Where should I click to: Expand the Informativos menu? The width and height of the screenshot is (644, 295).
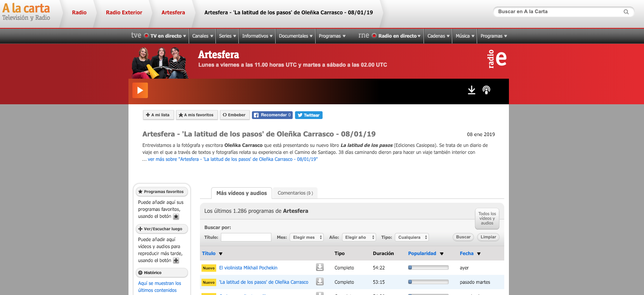(x=257, y=36)
